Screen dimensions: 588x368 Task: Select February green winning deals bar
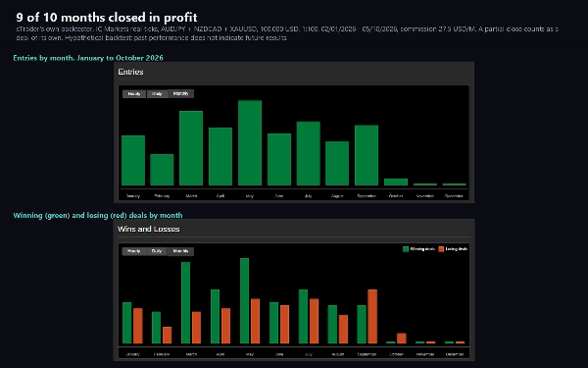pos(157,328)
